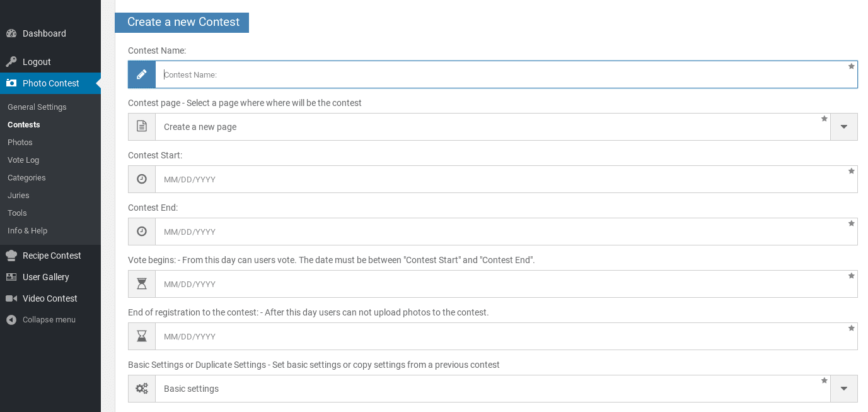Click the Video Contest camera icon
Viewport: 868px width, 412px height.
tap(11, 298)
